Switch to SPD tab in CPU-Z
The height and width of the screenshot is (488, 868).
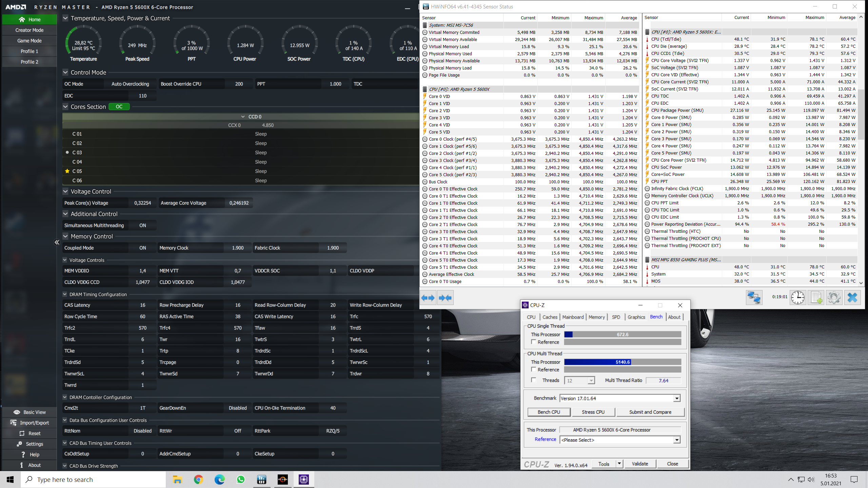pyautogui.click(x=616, y=317)
